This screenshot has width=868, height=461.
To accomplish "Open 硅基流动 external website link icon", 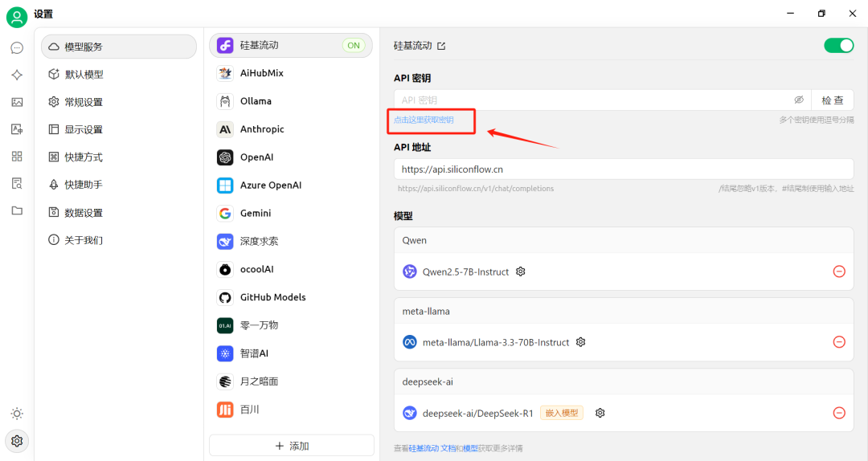I will point(441,46).
